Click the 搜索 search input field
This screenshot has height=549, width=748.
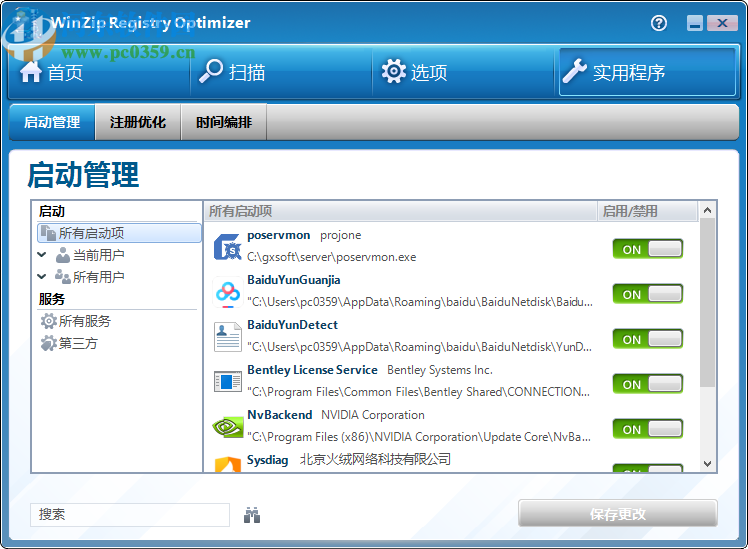pos(130,515)
